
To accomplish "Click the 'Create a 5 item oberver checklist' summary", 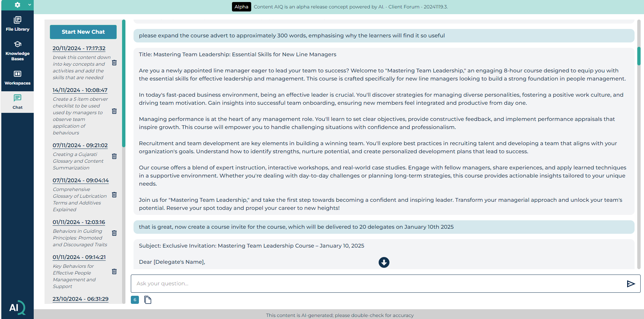I will click(80, 116).
